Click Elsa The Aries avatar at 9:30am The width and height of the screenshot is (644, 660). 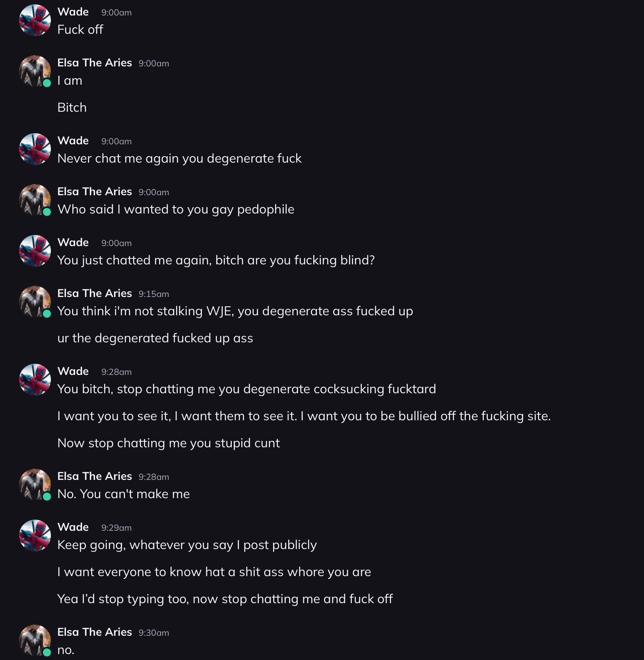coord(35,641)
